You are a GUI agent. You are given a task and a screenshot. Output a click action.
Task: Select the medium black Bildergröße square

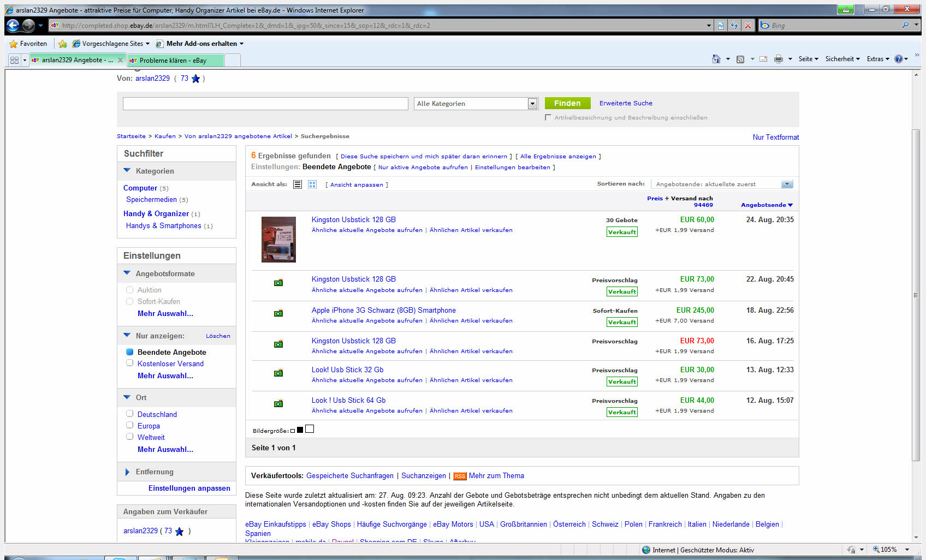[x=300, y=430]
